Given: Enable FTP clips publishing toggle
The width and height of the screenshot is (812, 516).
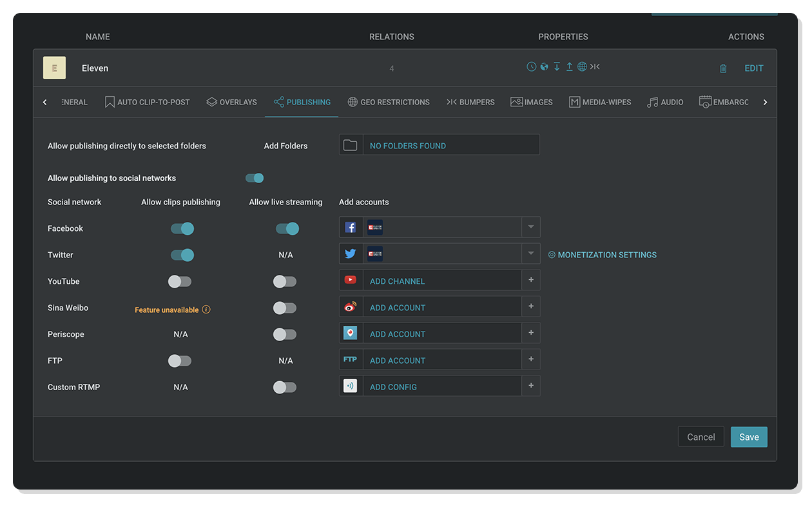Looking at the screenshot, I should tap(180, 361).
